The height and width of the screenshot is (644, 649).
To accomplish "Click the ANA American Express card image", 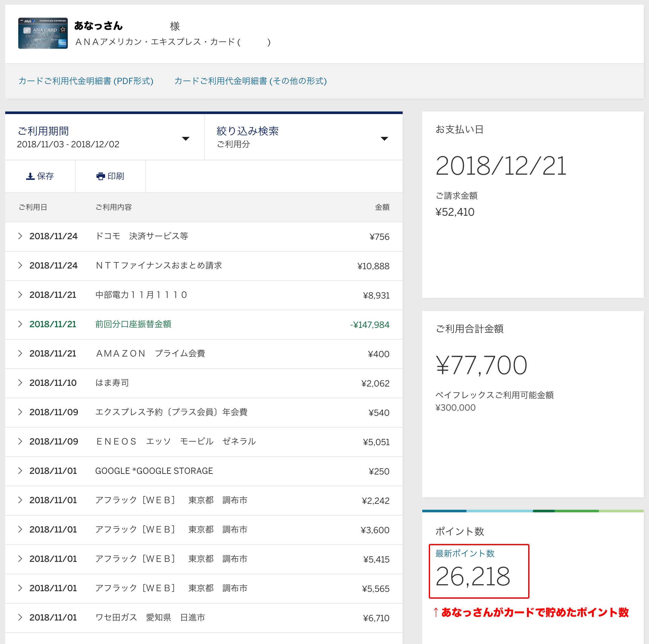I will pyautogui.click(x=43, y=33).
